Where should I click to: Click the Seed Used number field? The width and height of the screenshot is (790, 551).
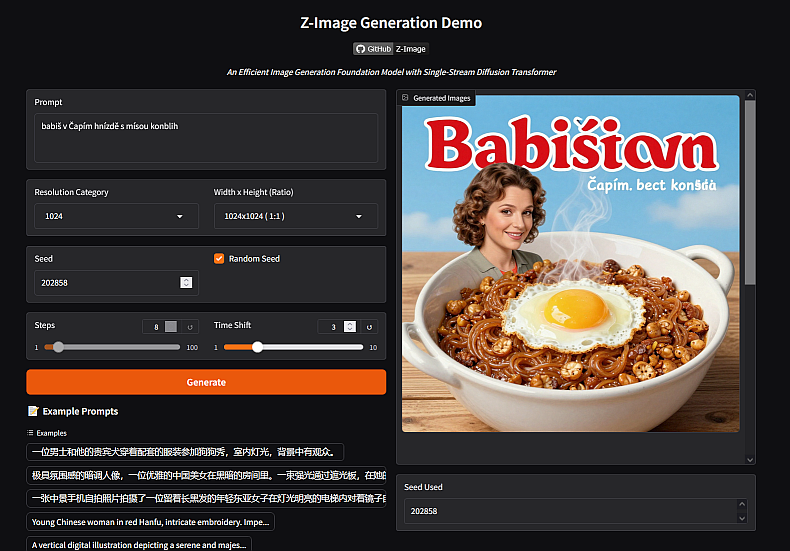[x=570, y=511]
